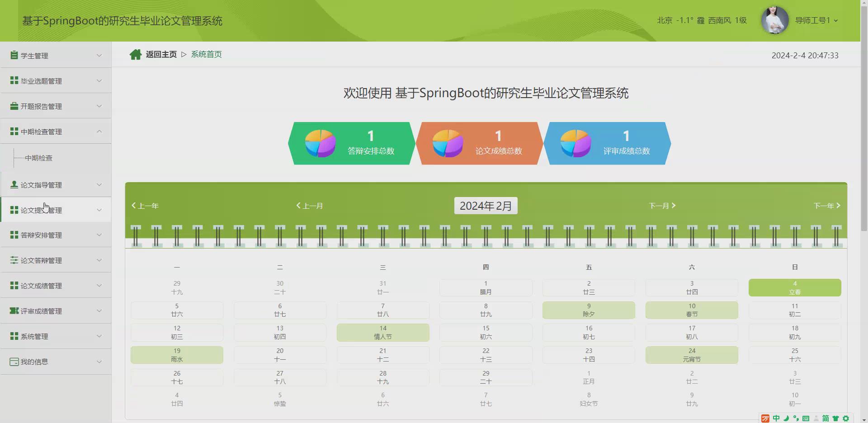Click the moon icon in the system tray

(x=786, y=418)
